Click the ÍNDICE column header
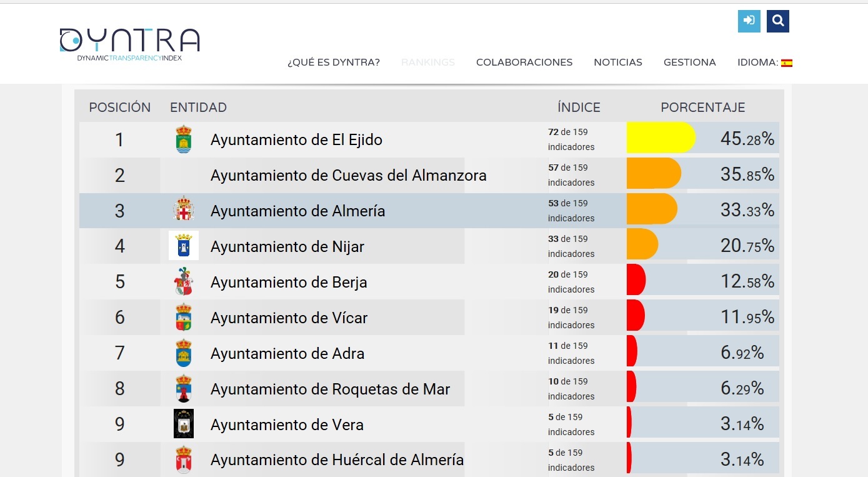The height and width of the screenshot is (477, 868). pos(579,108)
